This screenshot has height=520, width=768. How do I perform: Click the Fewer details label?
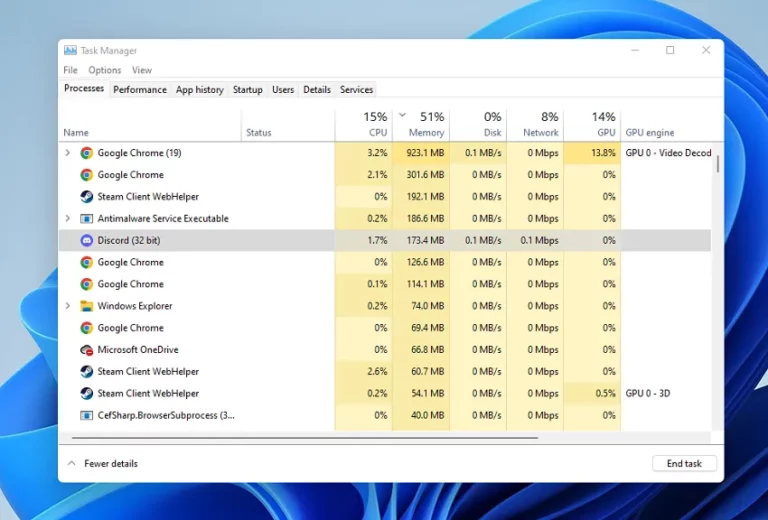click(111, 463)
